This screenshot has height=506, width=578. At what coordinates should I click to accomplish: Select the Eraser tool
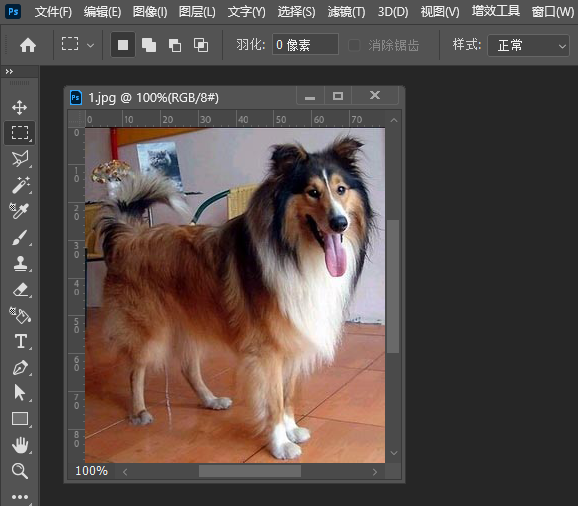(21, 290)
